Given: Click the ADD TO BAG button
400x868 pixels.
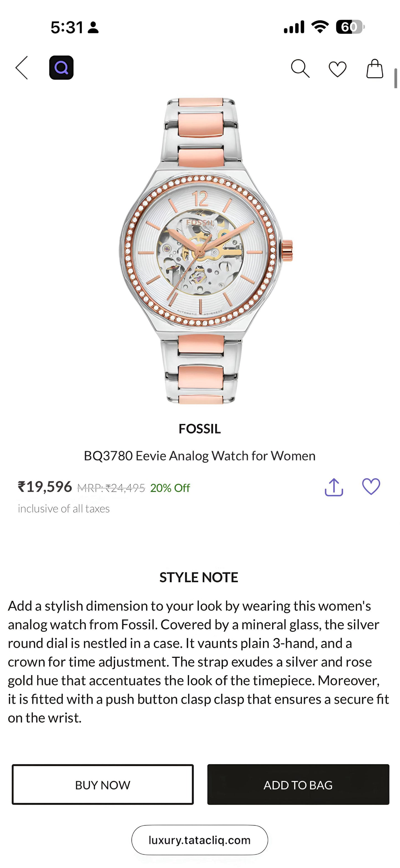Looking at the screenshot, I should tap(298, 785).
